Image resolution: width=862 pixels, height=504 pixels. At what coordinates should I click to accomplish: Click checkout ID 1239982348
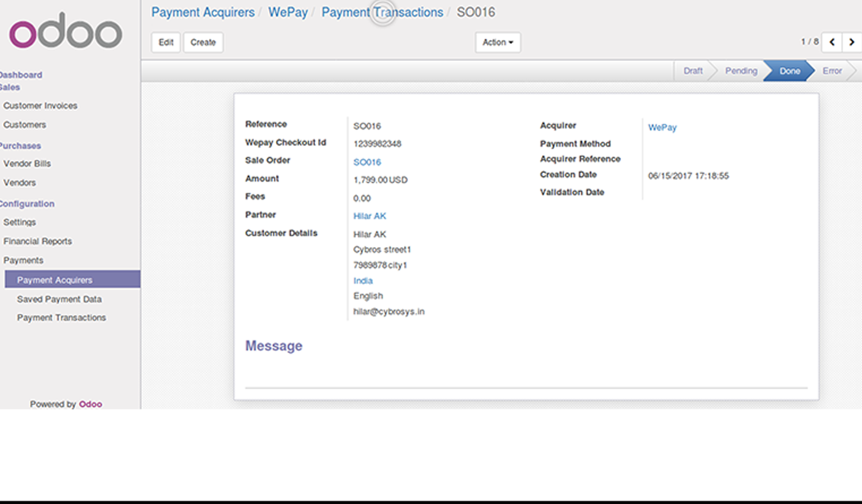click(x=377, y=144)
